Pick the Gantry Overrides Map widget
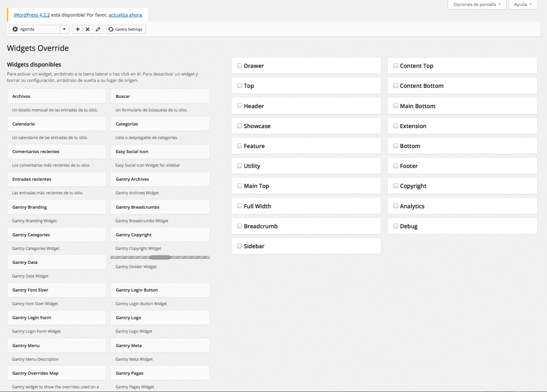This screenshot has height=392, width=547. point(57,373)
